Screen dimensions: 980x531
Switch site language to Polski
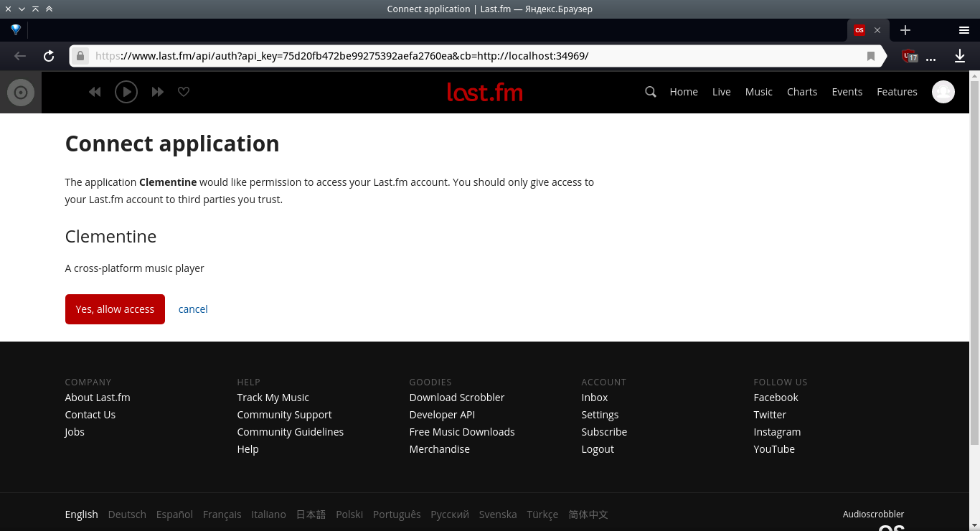coord(349,514)
